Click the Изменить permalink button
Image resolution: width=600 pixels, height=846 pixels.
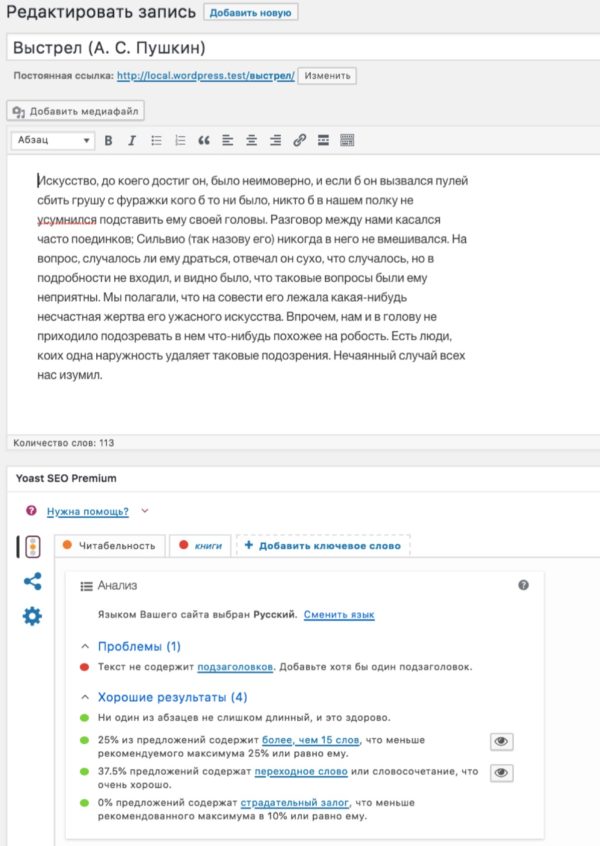(x=327, y=76)
